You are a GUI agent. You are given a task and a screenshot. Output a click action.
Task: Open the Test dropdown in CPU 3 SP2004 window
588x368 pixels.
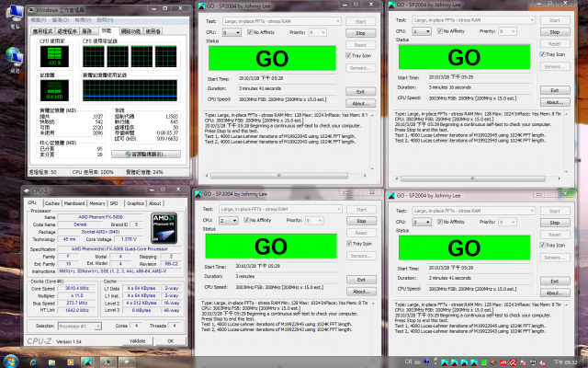click(x=472, y=211)
